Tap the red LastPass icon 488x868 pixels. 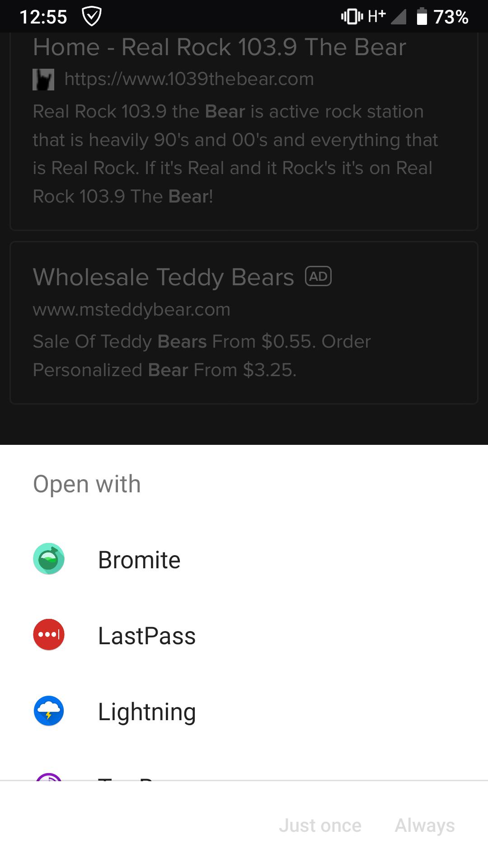49,635
